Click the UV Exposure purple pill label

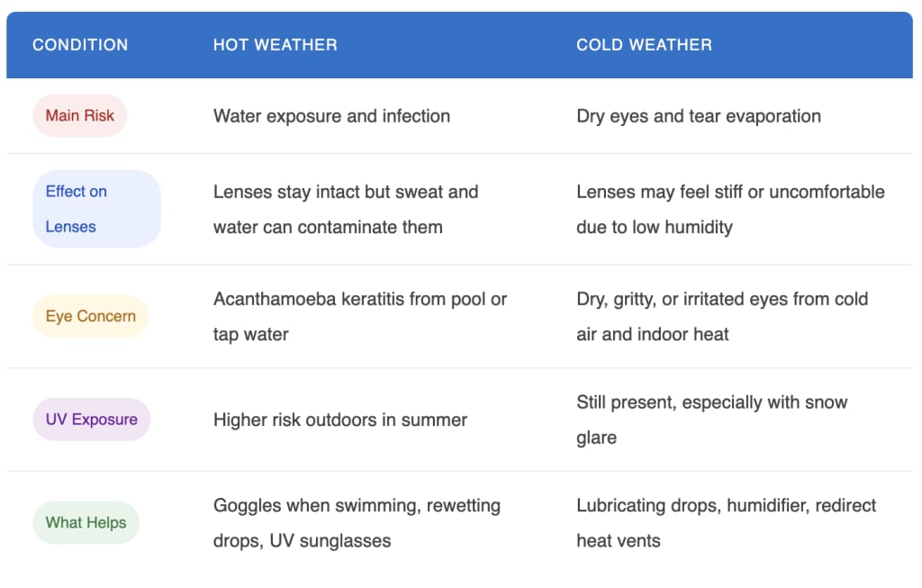pyautogui.click(x=92, y=420)
